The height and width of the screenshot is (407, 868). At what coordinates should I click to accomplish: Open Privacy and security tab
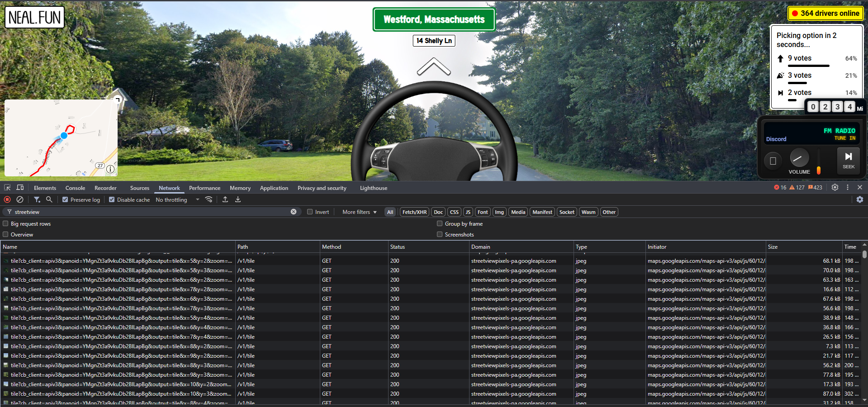click(322, 188)
